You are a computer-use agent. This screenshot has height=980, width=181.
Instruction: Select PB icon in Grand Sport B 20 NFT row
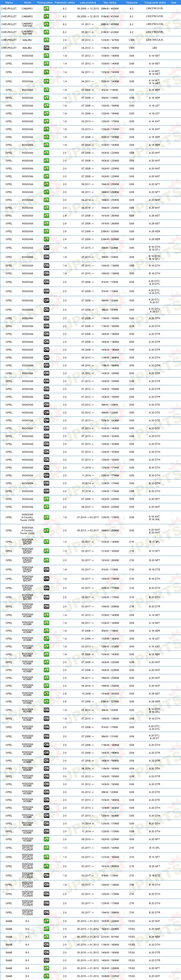tap(46, 560)
